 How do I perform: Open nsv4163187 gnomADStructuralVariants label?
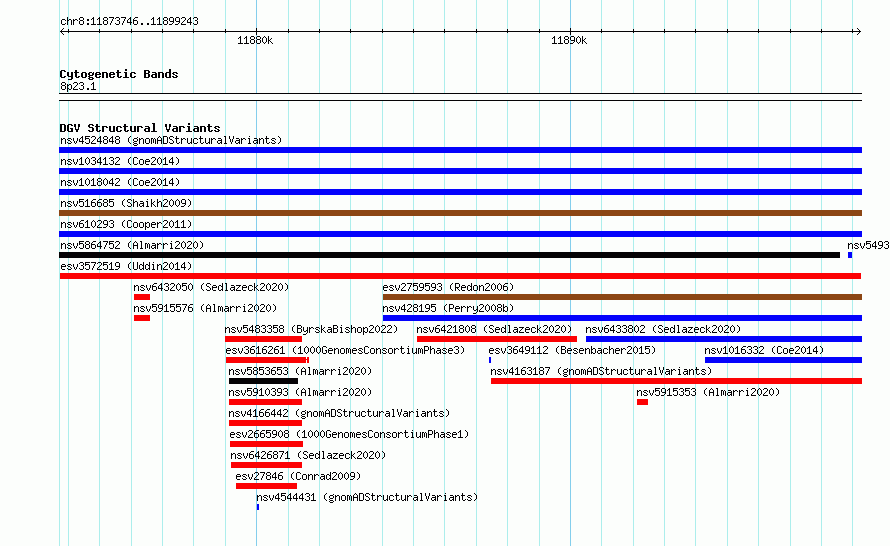601,371
